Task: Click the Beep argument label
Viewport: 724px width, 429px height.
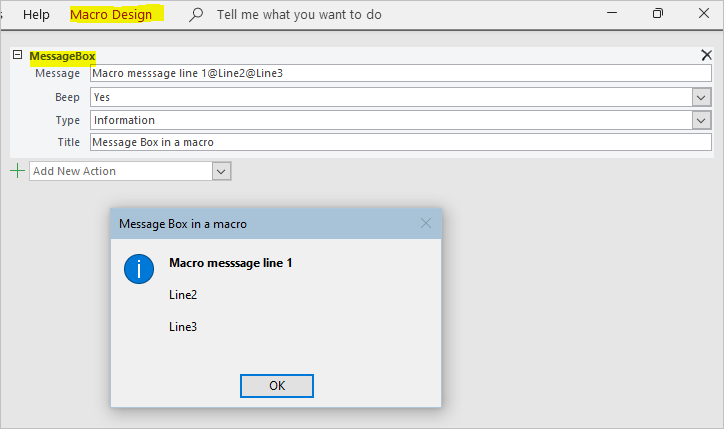Action: point(67,97)
